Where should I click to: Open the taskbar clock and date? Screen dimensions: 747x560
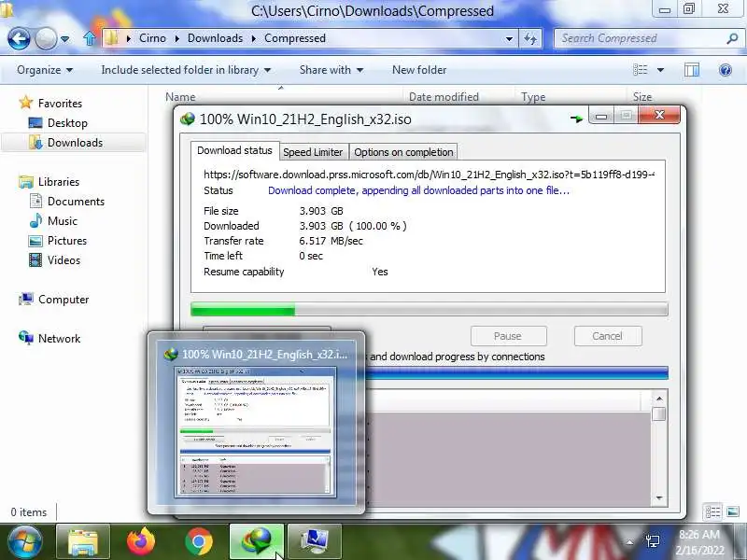point(699,542)
